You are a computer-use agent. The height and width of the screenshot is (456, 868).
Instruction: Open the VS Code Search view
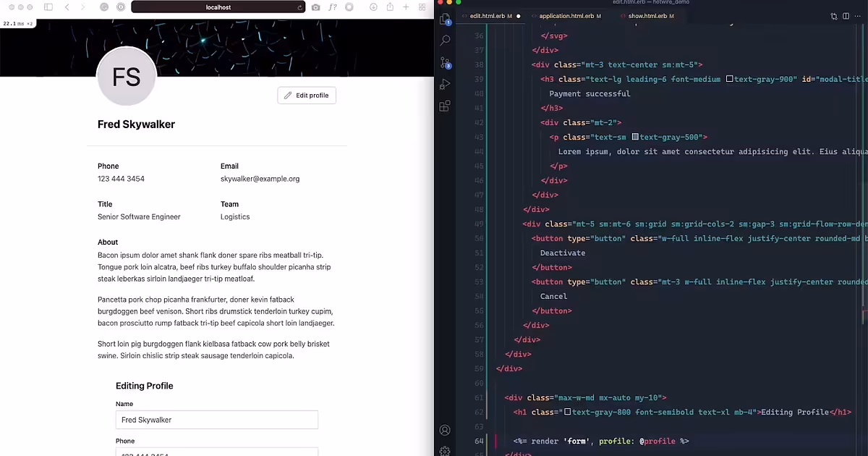tap(445, 41)
